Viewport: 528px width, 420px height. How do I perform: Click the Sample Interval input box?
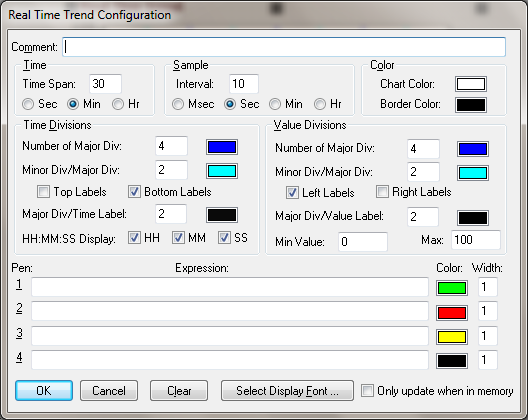point(244,84)
